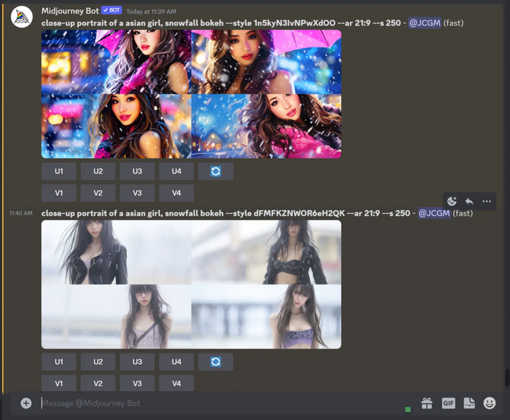
Task: Click re-roll refresh icon in second message
Action: pos(216,362)
